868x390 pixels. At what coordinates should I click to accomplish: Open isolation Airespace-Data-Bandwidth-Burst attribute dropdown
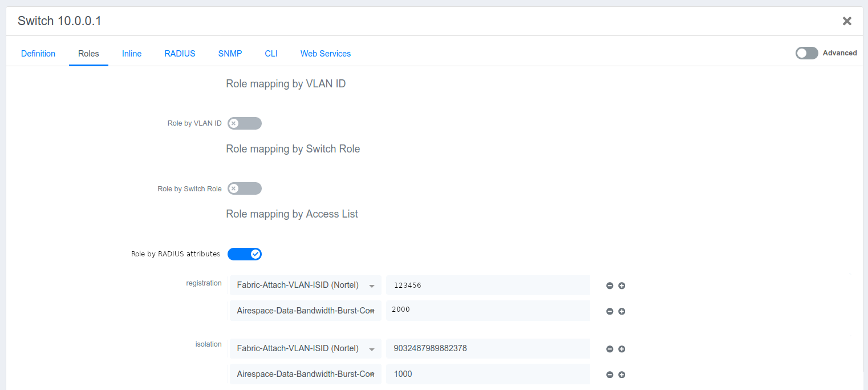pos(306,374)
